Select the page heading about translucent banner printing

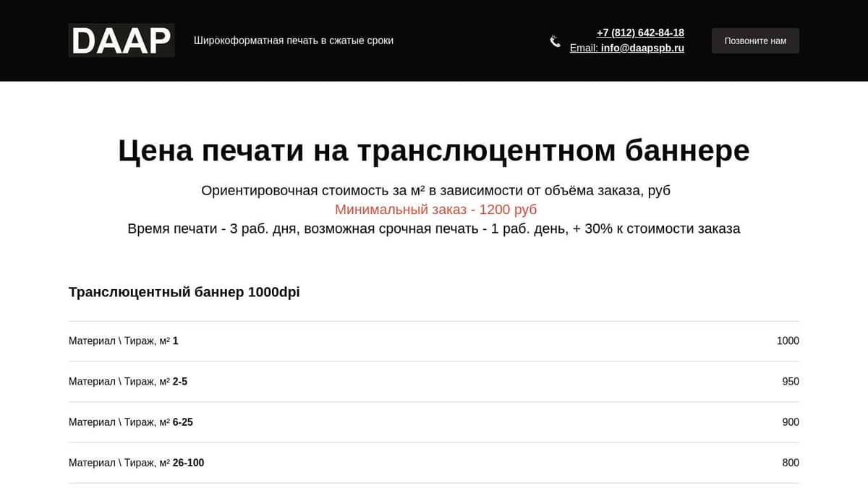tap(434, 150)
